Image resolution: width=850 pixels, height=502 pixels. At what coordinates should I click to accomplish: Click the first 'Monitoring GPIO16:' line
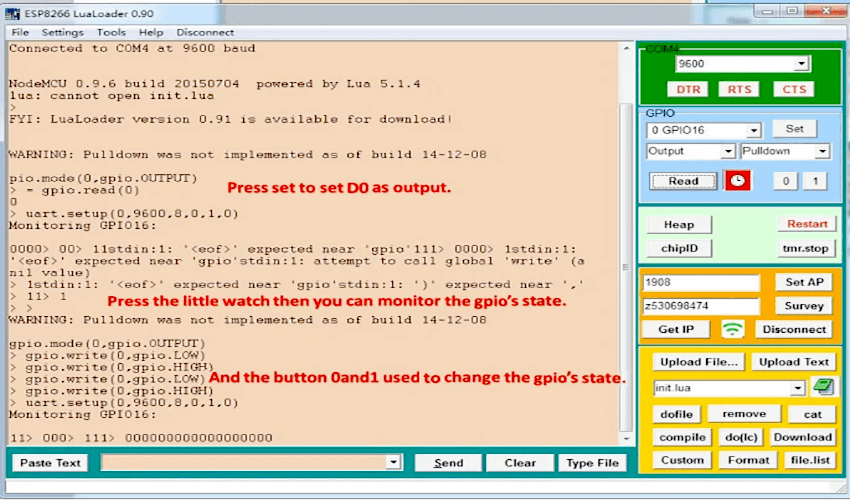pyautogui.click(x=82, y=226)
